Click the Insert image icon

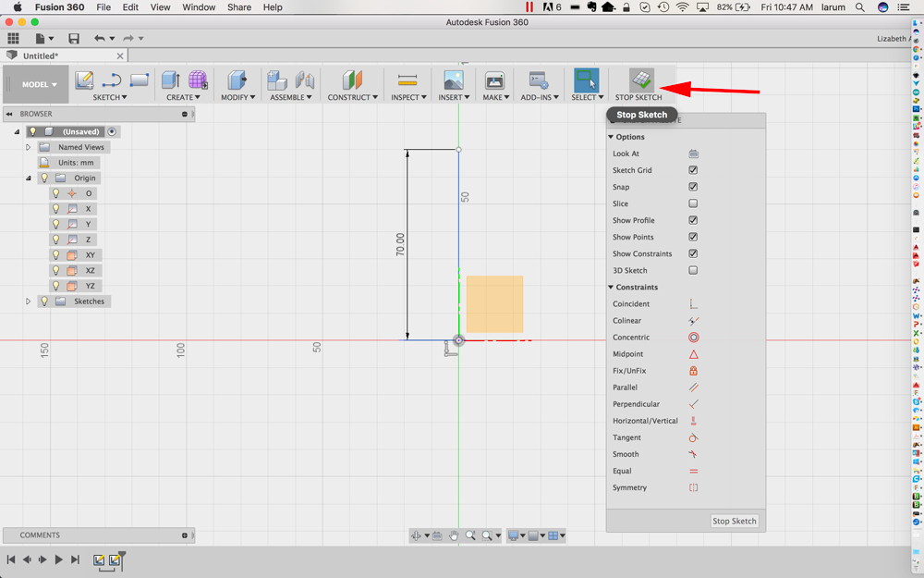(x=453, y=80)
